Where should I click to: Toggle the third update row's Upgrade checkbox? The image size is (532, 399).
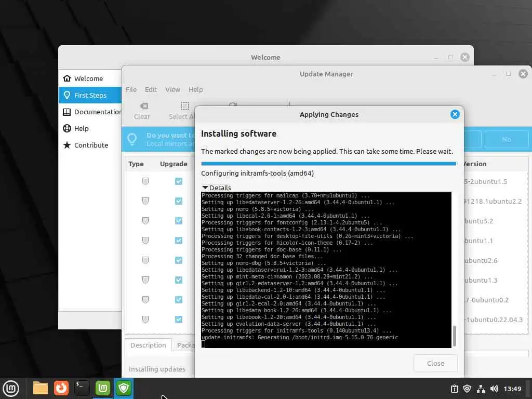click(179, 220)
